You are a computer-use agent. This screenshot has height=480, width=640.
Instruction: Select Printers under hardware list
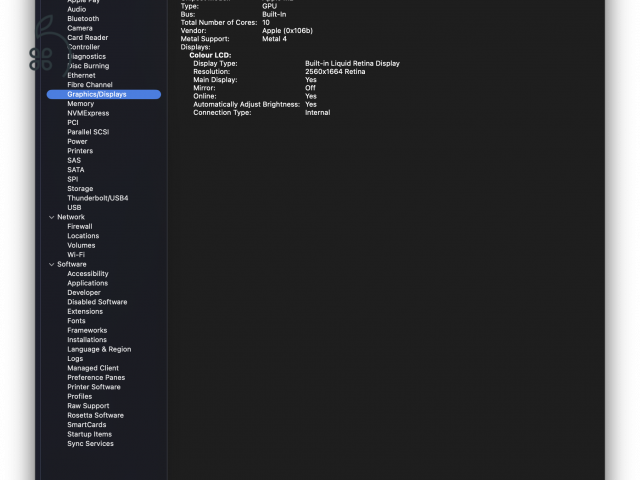click(80, 151)
